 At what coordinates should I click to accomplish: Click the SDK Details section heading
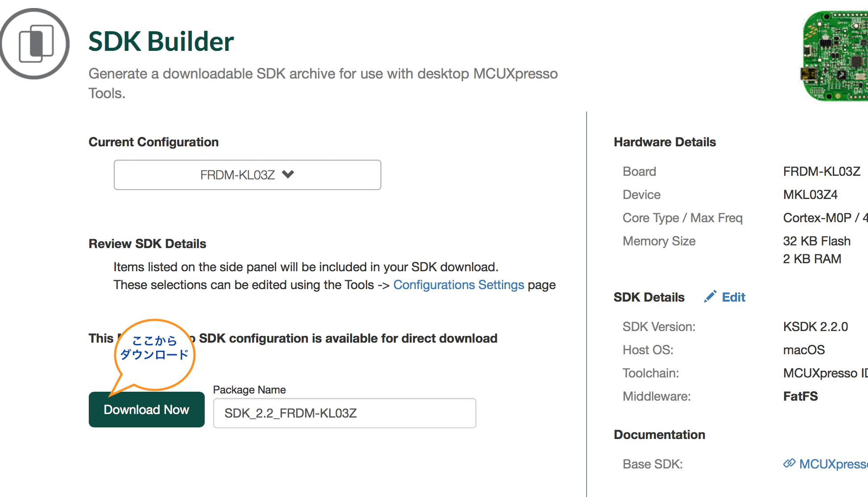pos(649,297)
